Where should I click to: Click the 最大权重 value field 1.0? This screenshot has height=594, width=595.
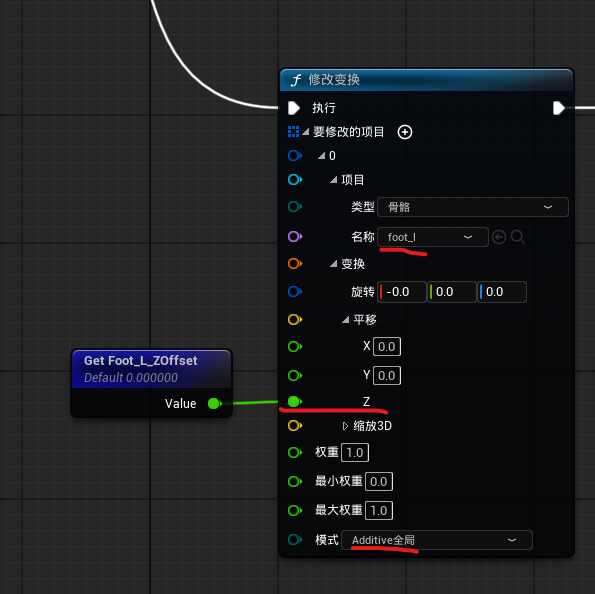tap(379, 510)
